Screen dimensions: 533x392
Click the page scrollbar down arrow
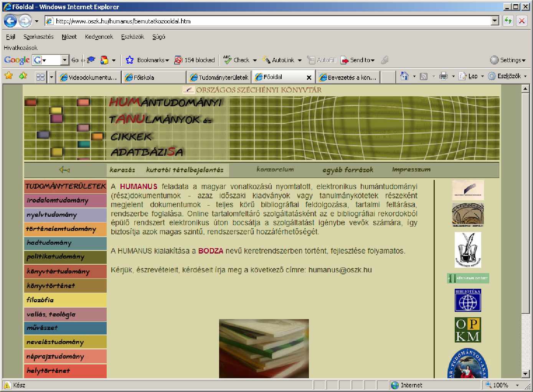coord(525,374)
